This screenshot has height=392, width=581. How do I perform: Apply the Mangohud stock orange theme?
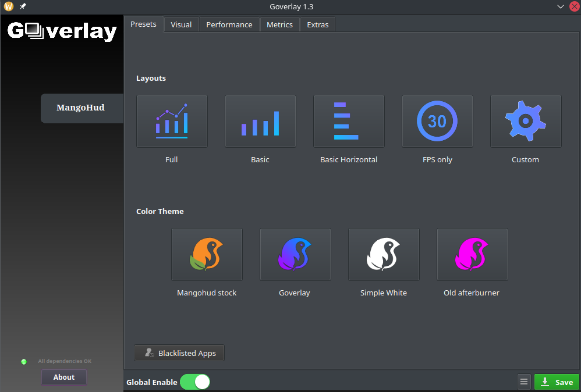[x=207, y=254]
